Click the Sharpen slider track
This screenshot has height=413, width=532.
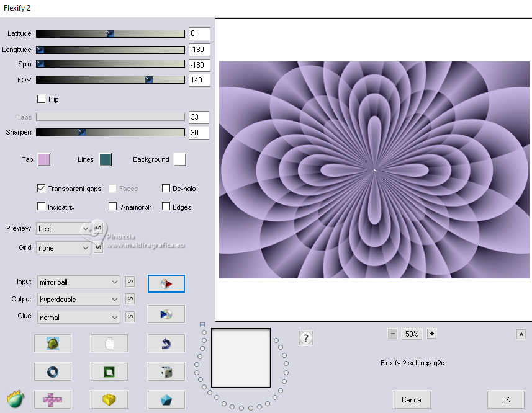[110, 132]
